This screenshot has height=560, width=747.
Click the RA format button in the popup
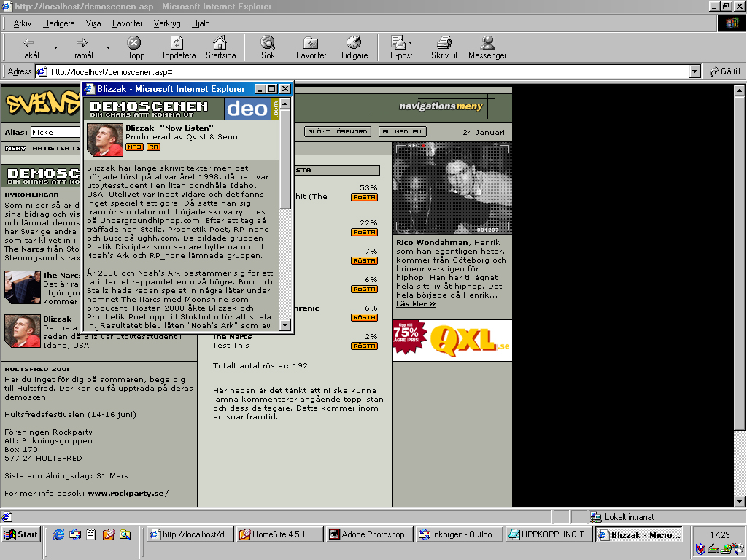click(153, 147)
